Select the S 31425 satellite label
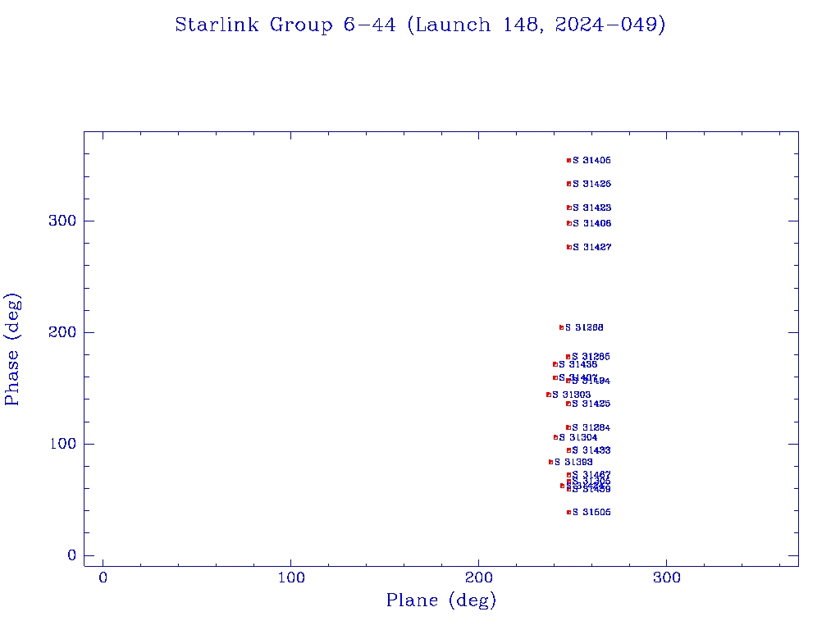Viewport: 840px width, 630px height. pyautogui.click(x=591, y=404)
